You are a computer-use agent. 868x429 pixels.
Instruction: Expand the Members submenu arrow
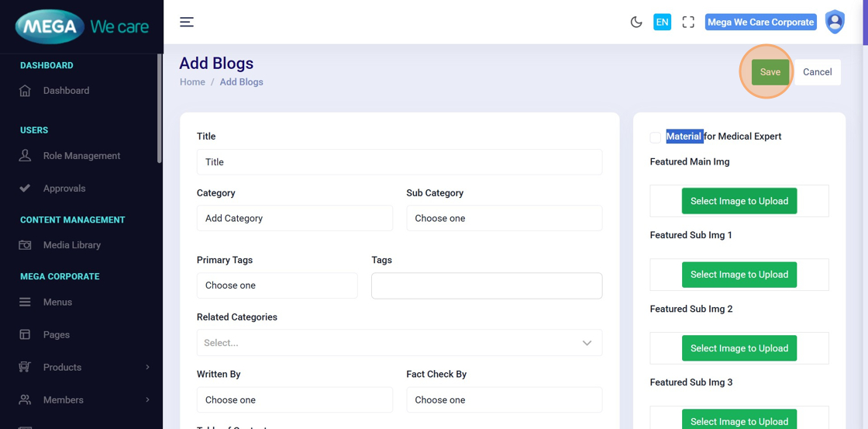click(147, 400)
